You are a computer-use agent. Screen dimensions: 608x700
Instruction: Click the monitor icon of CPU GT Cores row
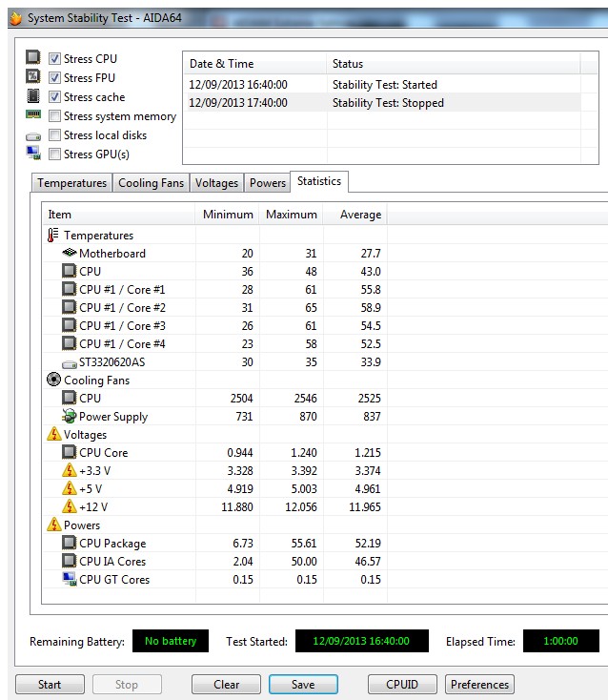[x=70, y=579]
